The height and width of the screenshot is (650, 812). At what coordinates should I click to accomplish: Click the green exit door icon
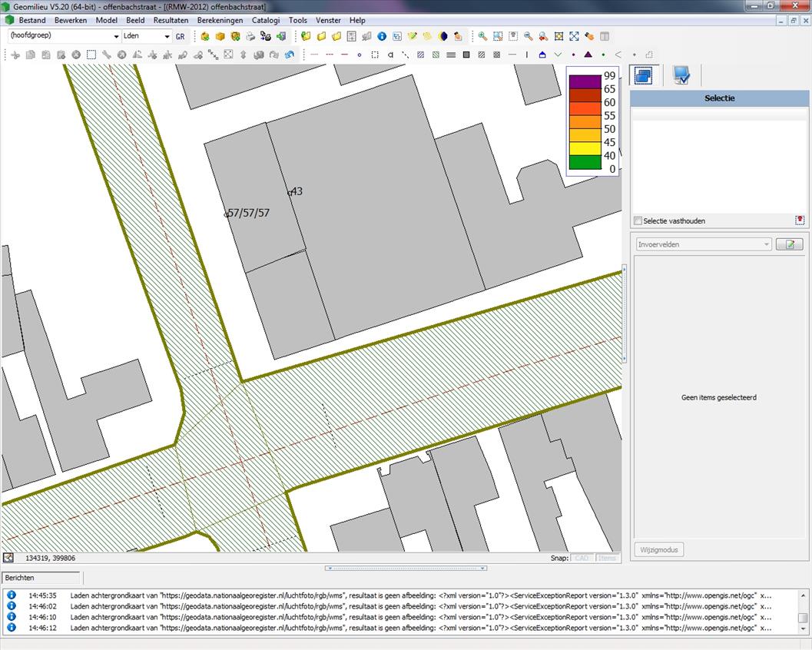(281, 36)
